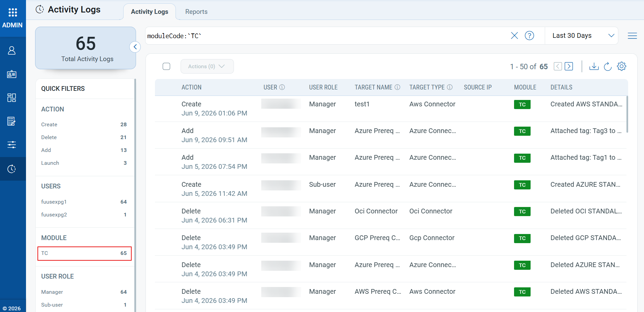Refresh the activity log list
This screenshot has width=644, height=312.
point(608,66)
